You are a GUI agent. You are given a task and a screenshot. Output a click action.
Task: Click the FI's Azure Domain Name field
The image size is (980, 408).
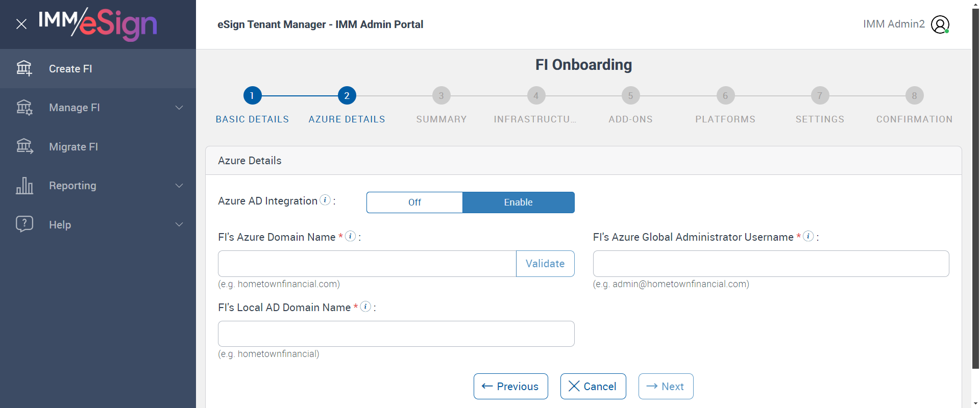[367, 264]
